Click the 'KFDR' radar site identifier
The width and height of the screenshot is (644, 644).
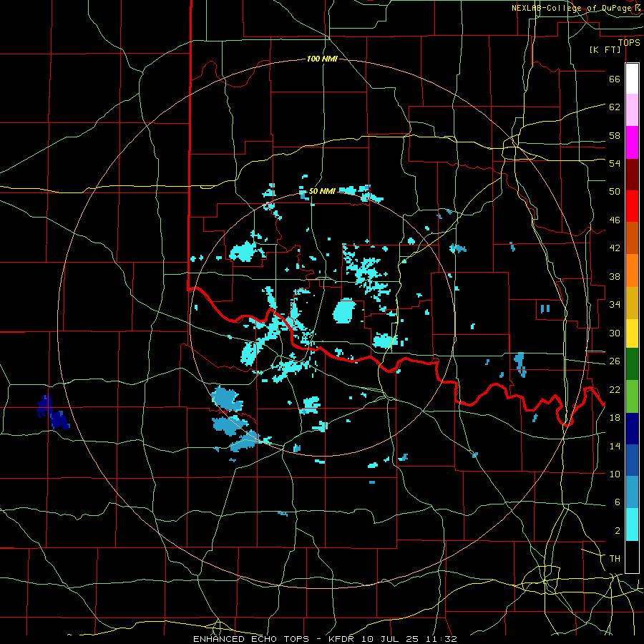341,639
